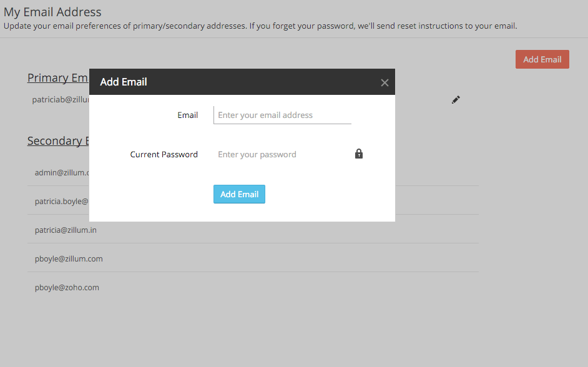Click the Email label in dialog
Screen dimensions: 588x367
(x=187, y=115)
